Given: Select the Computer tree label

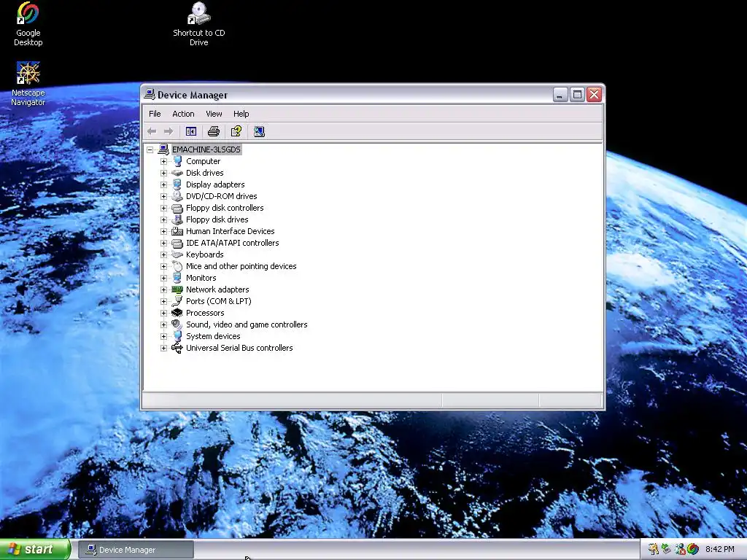Looking at the screenshot, I should coord(204,161).
